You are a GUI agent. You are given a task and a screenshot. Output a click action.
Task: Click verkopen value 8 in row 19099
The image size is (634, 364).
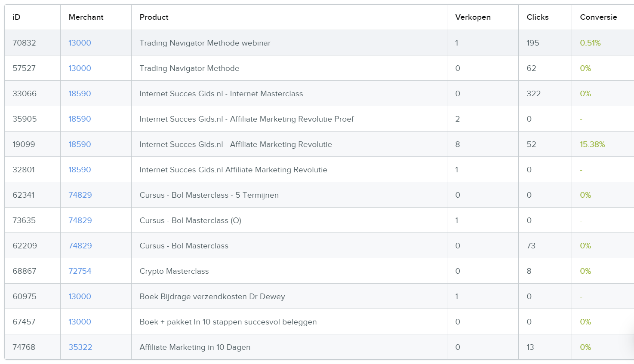[x=458, y=144]
